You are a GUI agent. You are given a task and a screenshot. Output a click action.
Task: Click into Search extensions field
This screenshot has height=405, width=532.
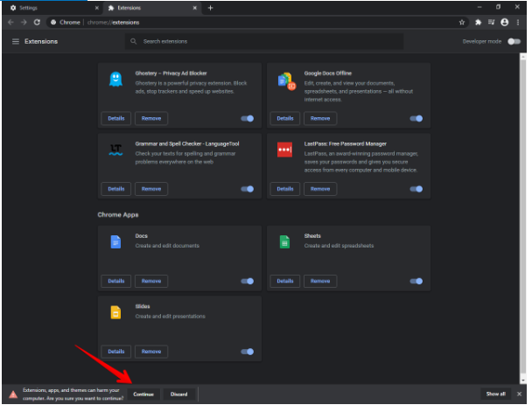[264, 41]
